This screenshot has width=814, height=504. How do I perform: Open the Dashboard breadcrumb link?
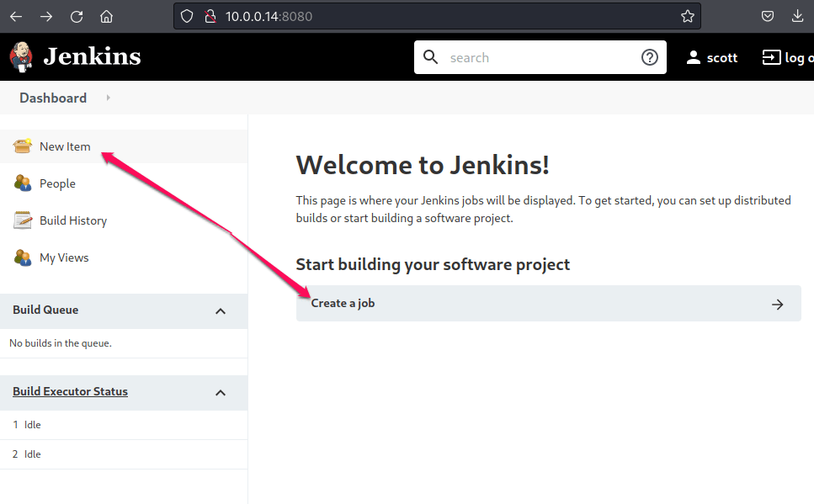(53, 98)
